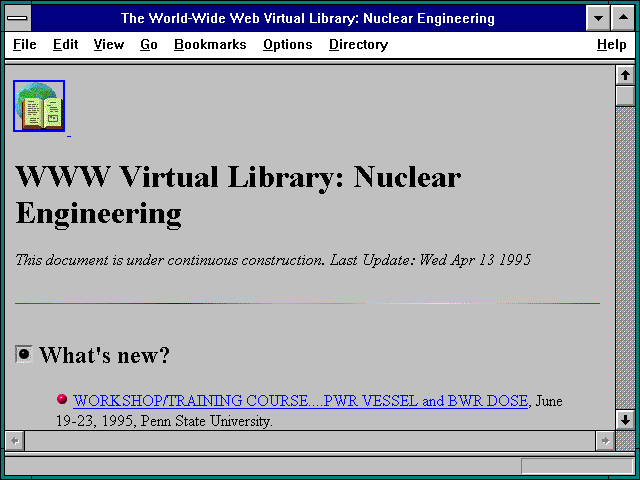Open the WORKSHOP/TRAINING COURSE PWR VESSEL link

(300, 400)
